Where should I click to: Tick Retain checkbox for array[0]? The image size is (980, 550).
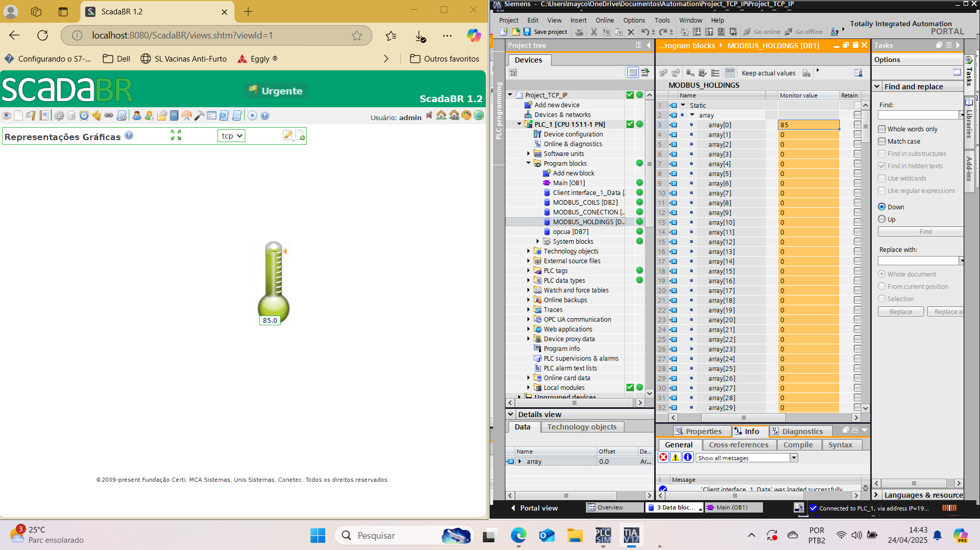point(857,125)
